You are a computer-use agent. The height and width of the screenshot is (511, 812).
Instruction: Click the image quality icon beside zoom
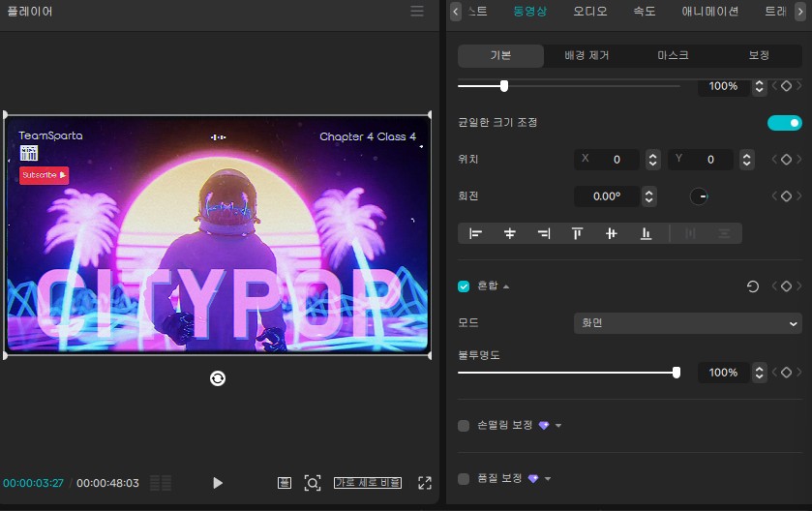[x=285, y=483]
